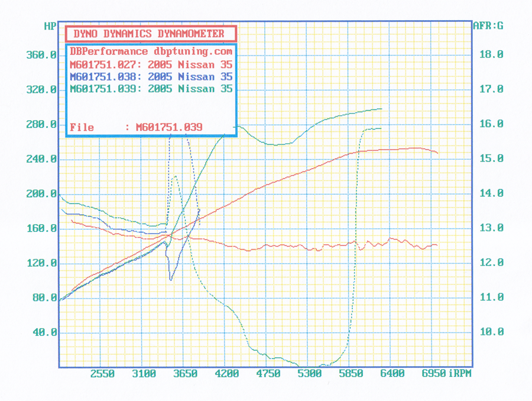This screenshot has width=532, height=401.
Task: Click the 360.0 HP axis value
Action: (41, 54)
